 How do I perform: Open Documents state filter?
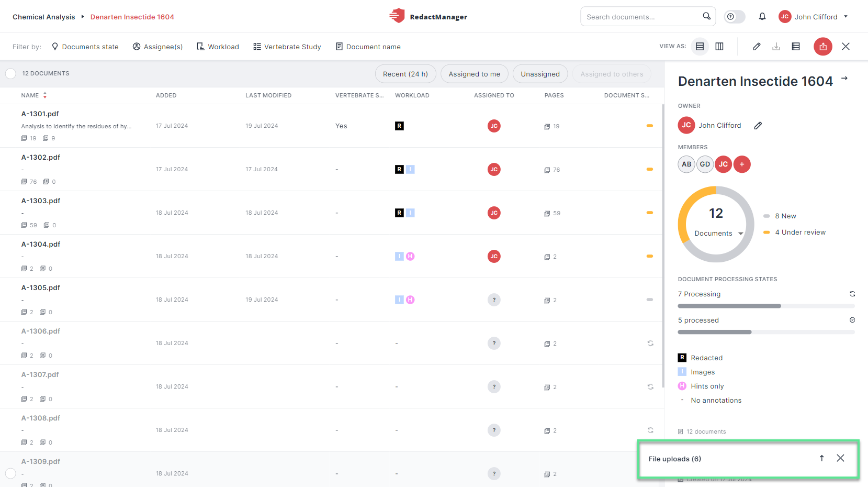tap(85, 47)
